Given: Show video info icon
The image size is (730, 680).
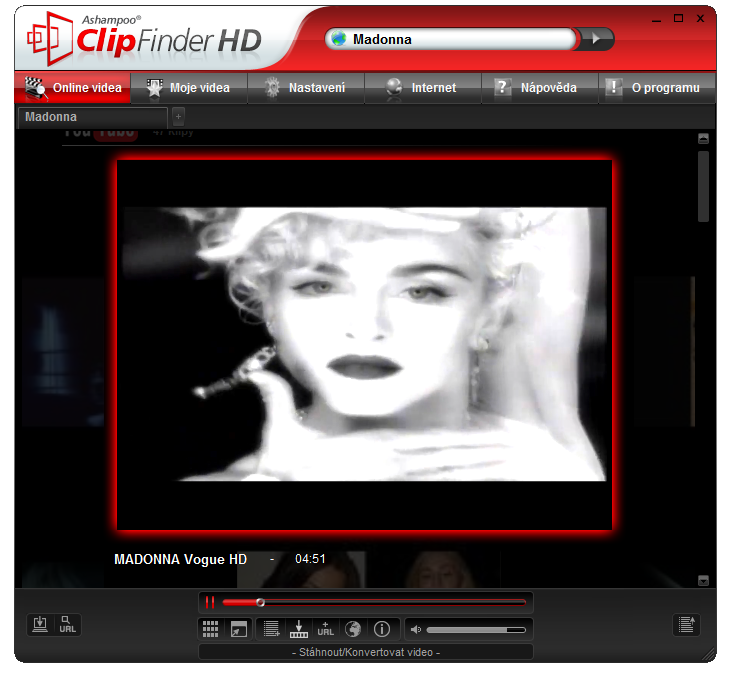Looking at the screenshot, I should [382, 629].
